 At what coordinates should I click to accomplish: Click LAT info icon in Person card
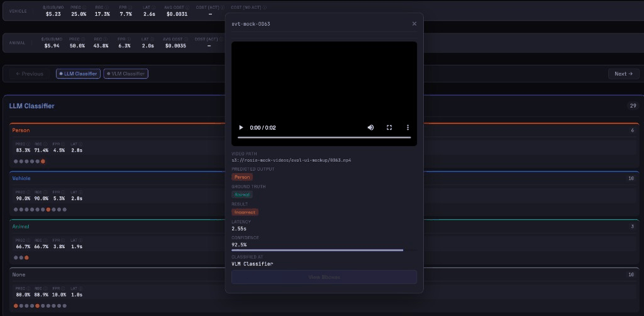pos(80,144)
